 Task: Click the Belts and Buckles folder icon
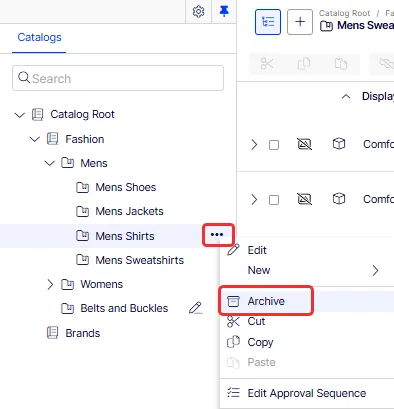pyautogui.click(x=68, y=308)
